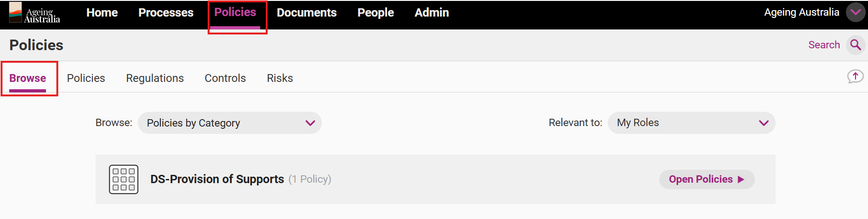Select the Browse tab
868x219 pixels.
pyautogui.click(x=28, y=78)
